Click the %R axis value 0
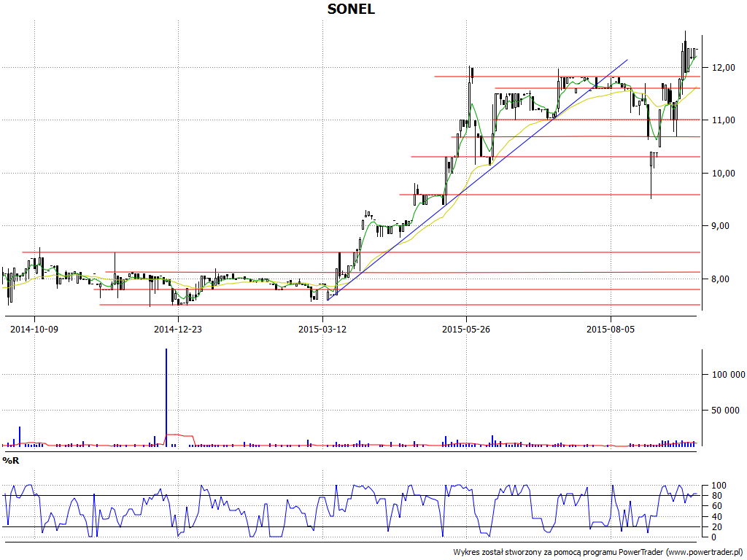Image resolution: width=747 pixels, height=560 pixels. [x=713, y=537]
